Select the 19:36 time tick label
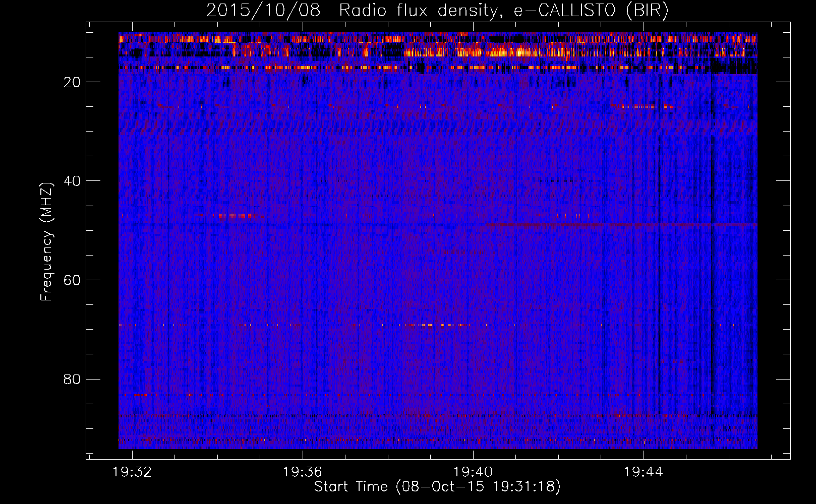This screenshot has width=816, height=504. [x=303, y=472]
